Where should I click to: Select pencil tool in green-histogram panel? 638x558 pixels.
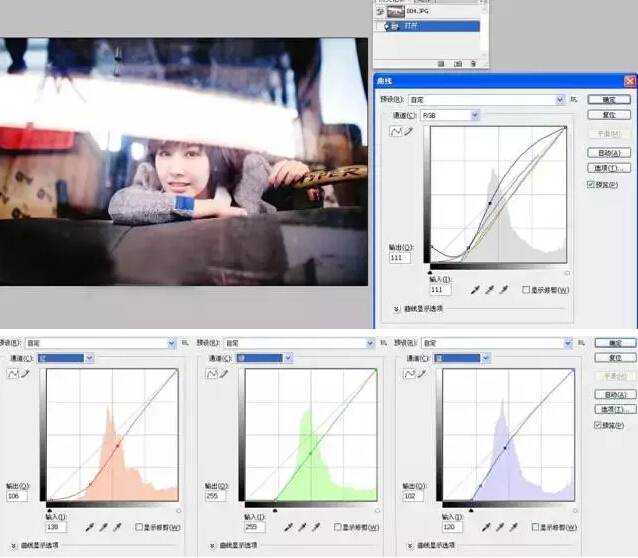(x=224, y=374)
